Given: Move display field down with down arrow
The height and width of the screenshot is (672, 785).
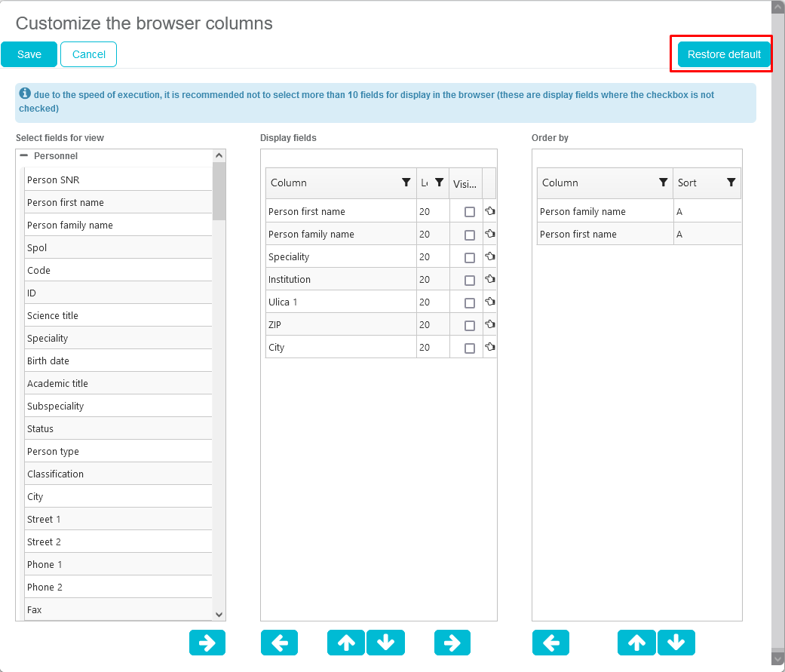Looking at the screenshot, I should 385,643.
